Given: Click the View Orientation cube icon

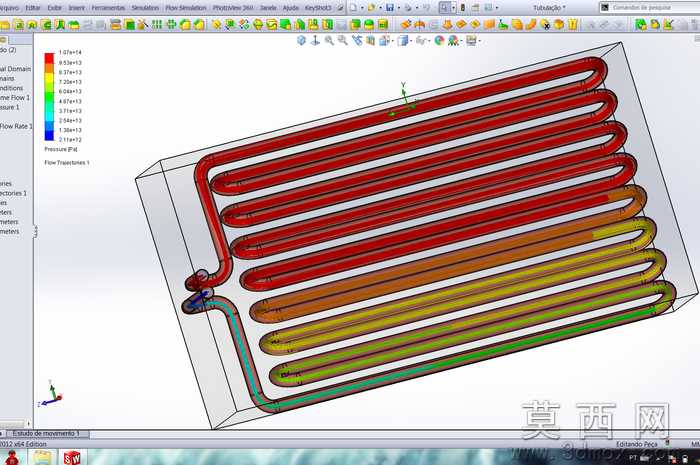Looking at the screenshot, I should [384, 41].
